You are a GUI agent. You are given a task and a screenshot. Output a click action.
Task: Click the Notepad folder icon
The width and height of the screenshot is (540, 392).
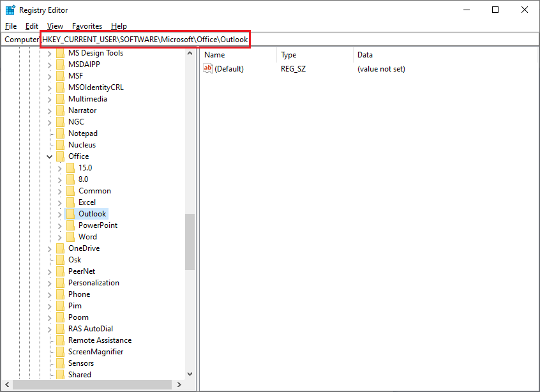60,133
